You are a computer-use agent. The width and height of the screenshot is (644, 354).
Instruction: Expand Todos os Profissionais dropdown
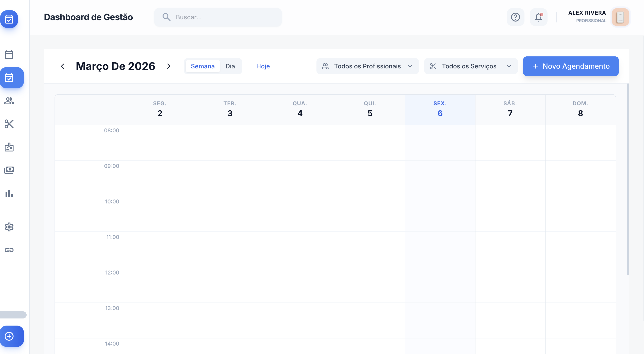click(x=367, y=66)
